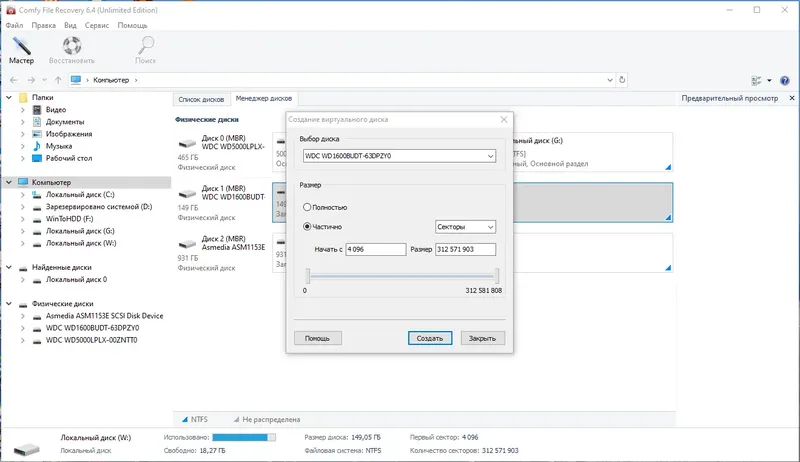The image size is (800, 462).
Task: Switch to Менеджер дисков tab
Action: 264,98
